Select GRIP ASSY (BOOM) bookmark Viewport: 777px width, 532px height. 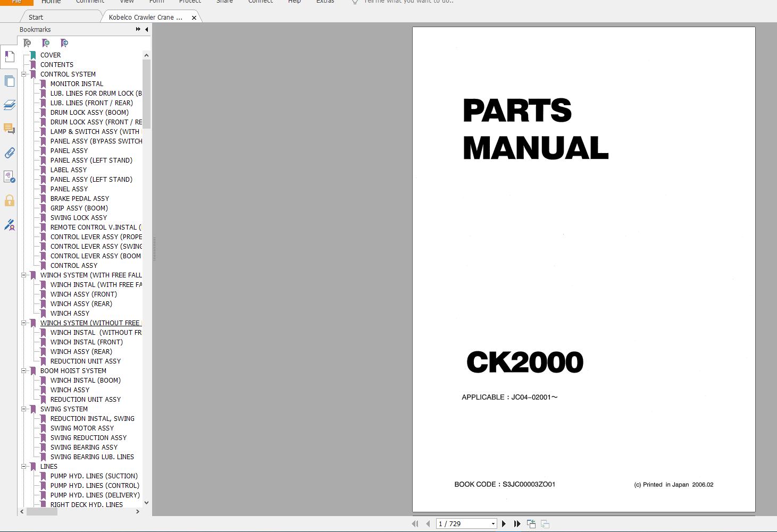(x=79, y=208)
